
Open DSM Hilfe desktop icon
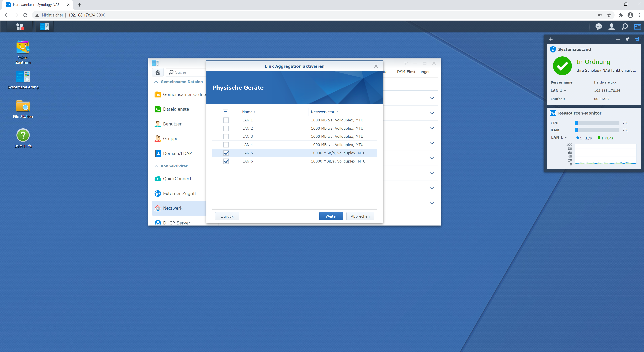(x=23, y=135)
